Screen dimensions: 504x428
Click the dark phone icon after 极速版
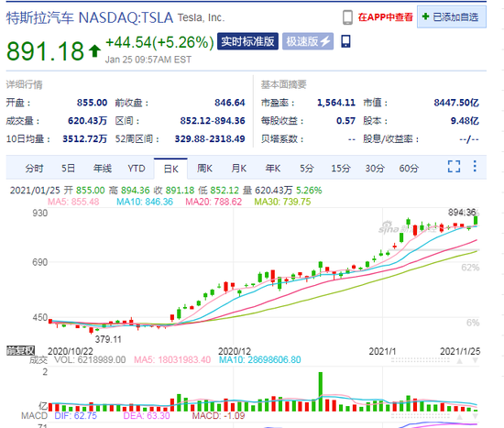(345, 41)
